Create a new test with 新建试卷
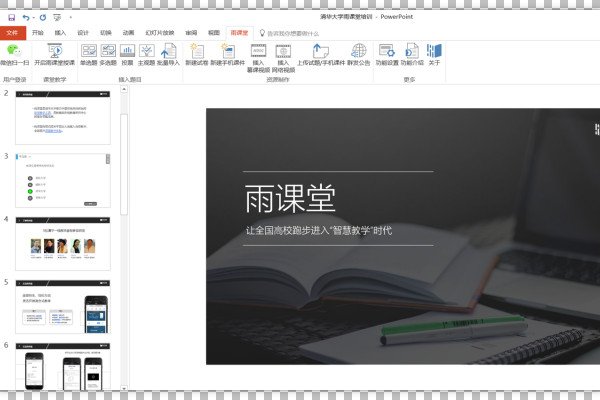600x400 pixels. click(197, 55)
